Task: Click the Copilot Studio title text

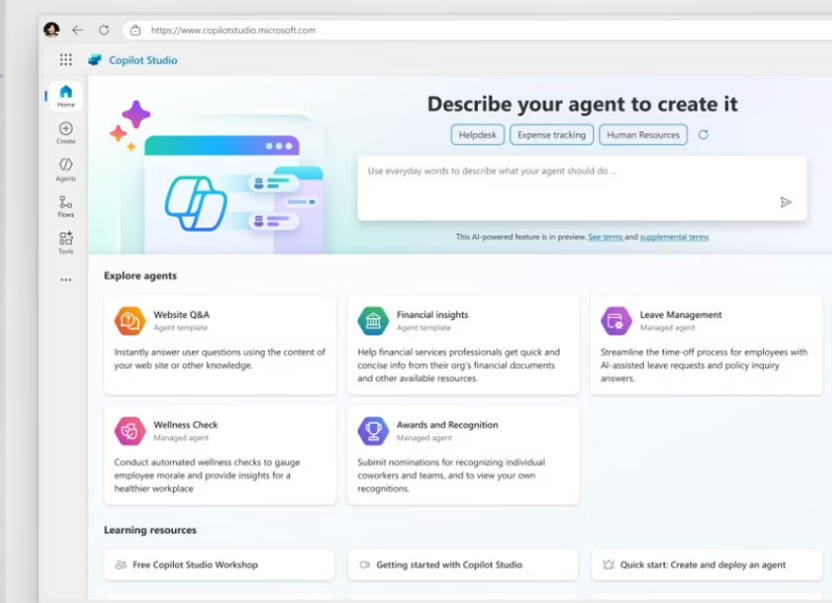Action: point(143,60)
